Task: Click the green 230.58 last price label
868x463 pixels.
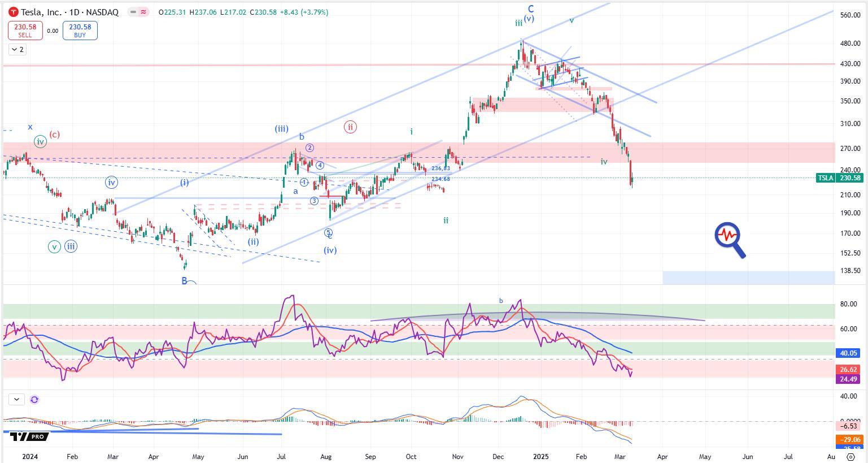Action: 849,178
